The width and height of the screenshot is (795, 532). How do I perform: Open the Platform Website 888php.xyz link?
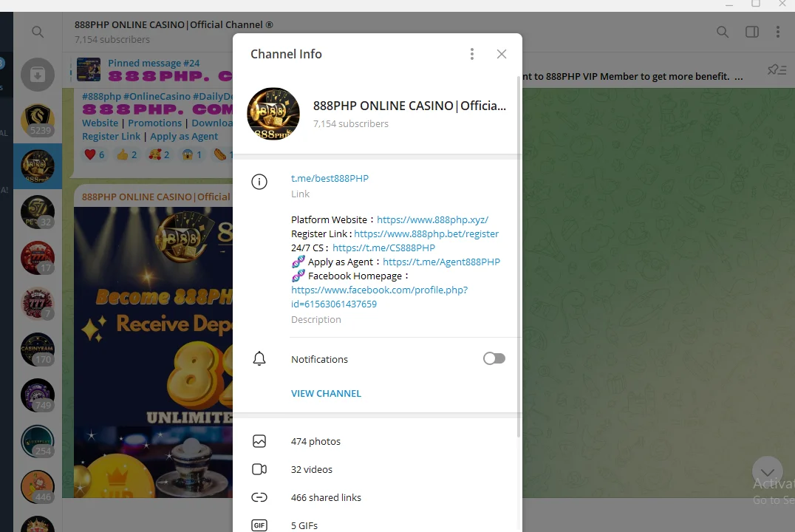coord(432,219)
